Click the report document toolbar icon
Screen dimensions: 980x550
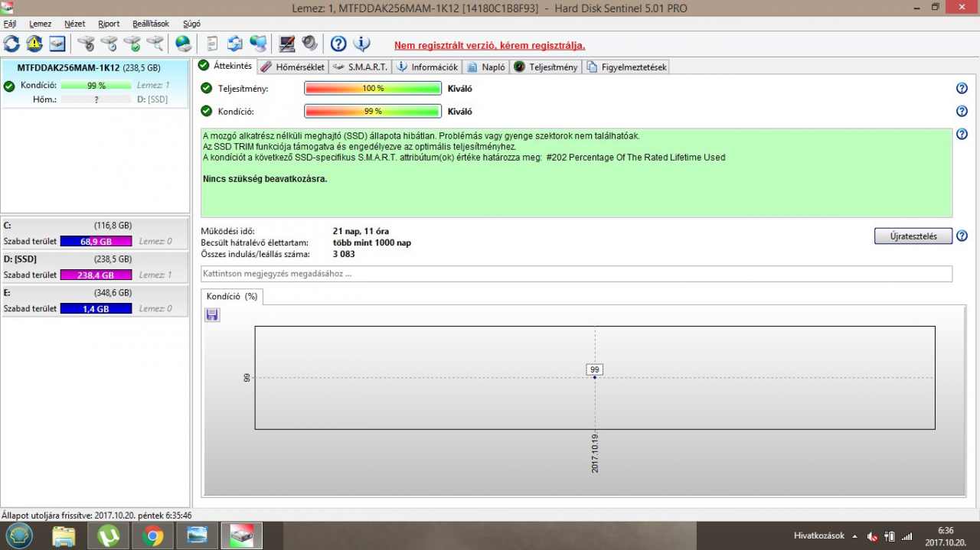[213, 44]
